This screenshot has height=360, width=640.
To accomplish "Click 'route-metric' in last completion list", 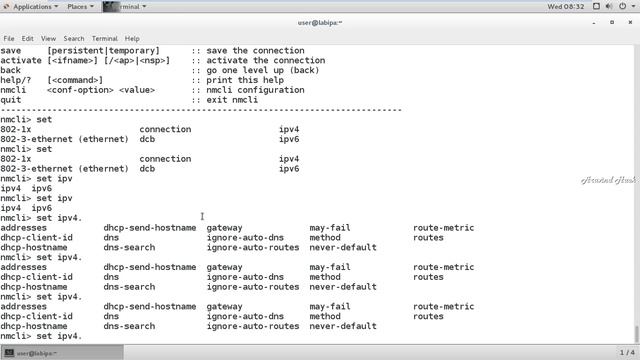I will (x=444, y=307).
